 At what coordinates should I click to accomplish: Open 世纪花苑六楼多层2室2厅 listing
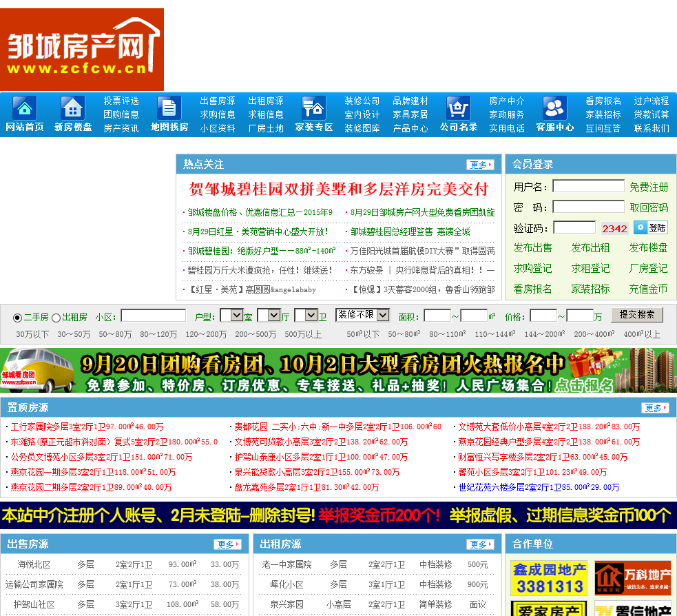click(x=539, y=487)
